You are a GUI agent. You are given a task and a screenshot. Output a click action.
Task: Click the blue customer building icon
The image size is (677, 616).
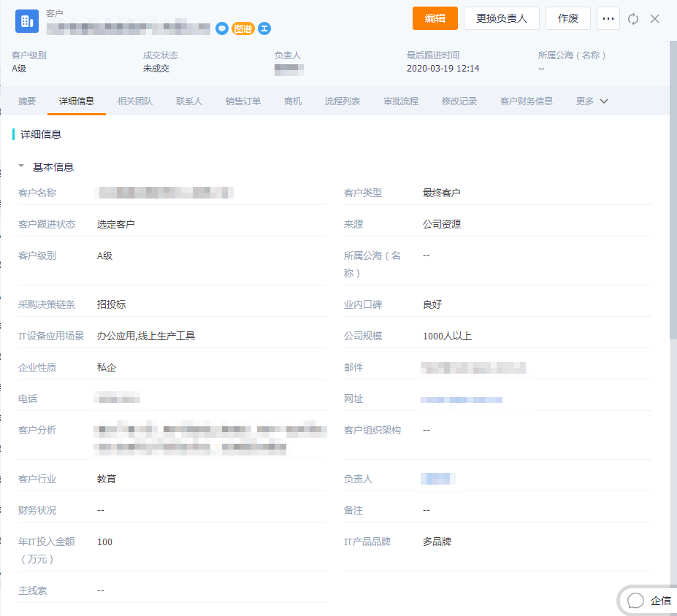coord(28,20)
